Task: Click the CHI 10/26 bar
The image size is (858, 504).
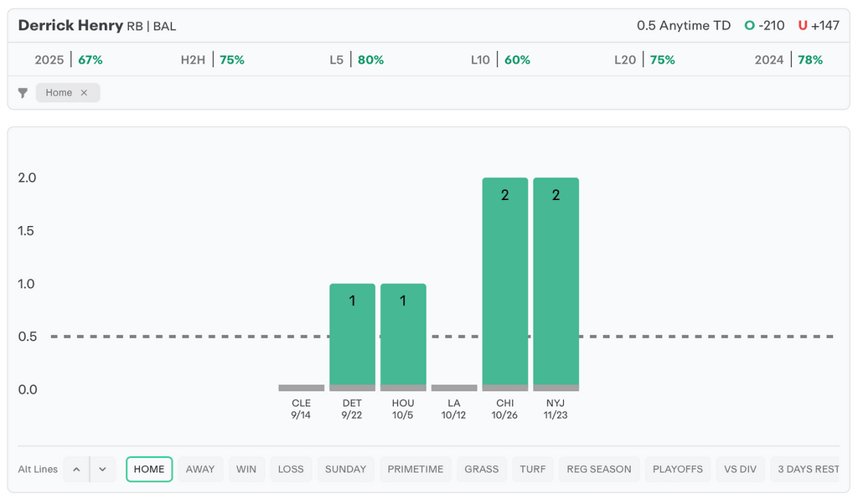Action: click(505, 283)
